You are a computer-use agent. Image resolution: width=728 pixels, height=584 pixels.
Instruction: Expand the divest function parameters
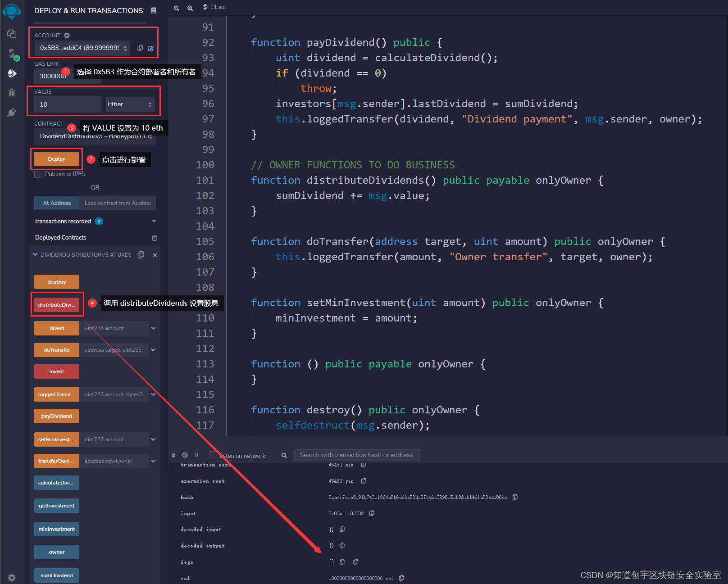(x=153, y=328)
